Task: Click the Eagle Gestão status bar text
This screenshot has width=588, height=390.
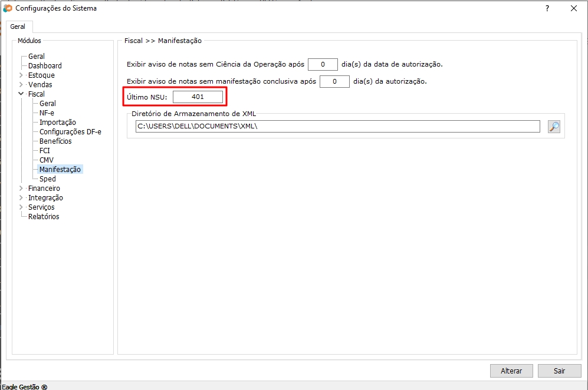Action: [25, 386]
